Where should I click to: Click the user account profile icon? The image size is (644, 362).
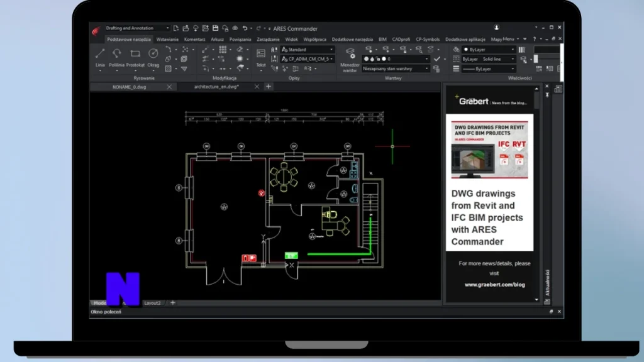(x=496, y=28)
